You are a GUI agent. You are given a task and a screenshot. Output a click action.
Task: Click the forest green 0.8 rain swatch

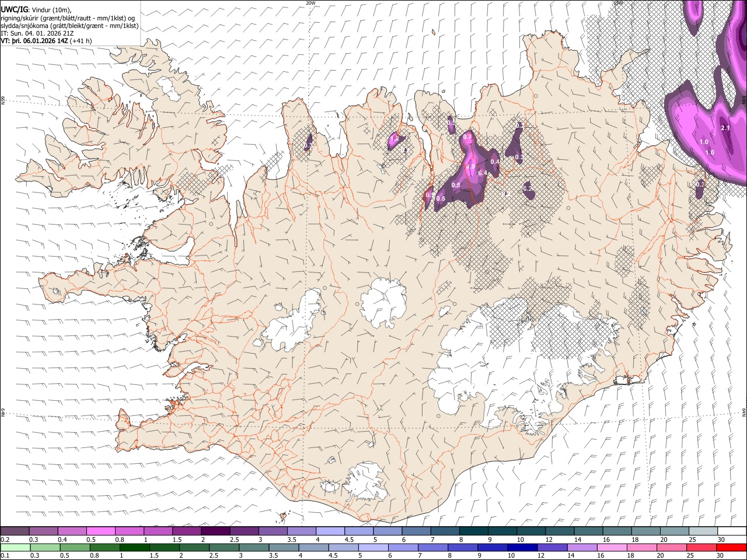pyautogui.click(x=104, y=548)
